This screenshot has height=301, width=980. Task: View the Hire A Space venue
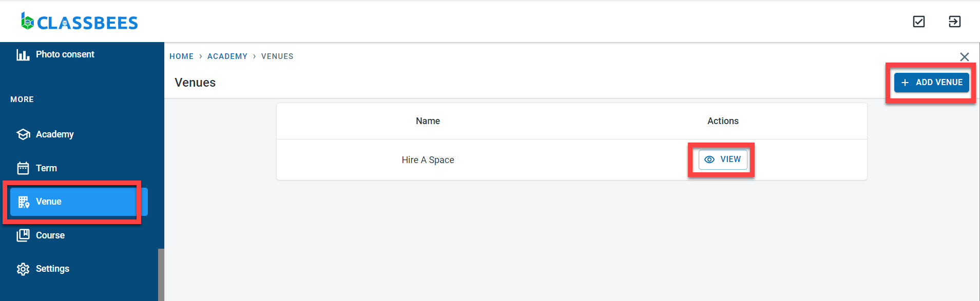[723, 159]
